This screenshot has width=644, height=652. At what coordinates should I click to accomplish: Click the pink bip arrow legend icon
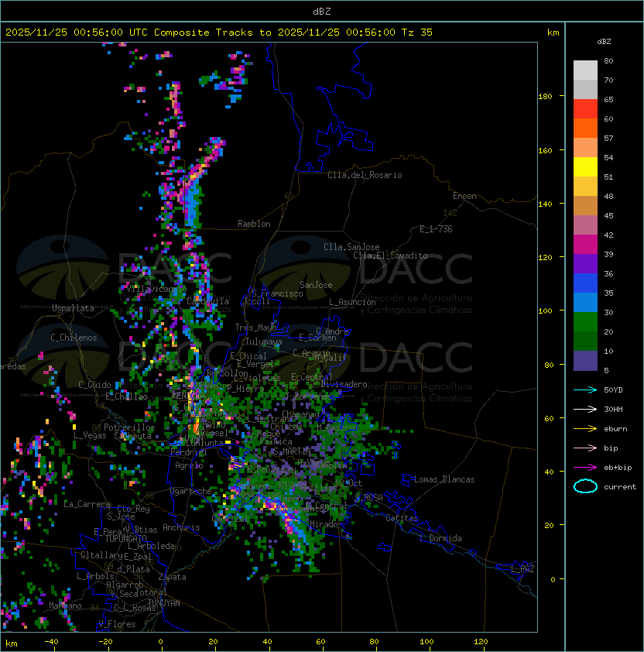585,448
